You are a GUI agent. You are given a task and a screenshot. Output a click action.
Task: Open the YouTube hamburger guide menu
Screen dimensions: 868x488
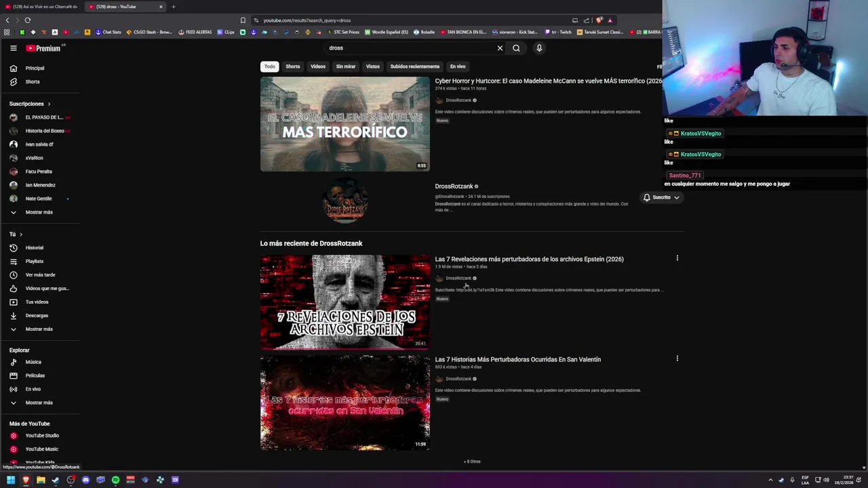pos(13,48)
